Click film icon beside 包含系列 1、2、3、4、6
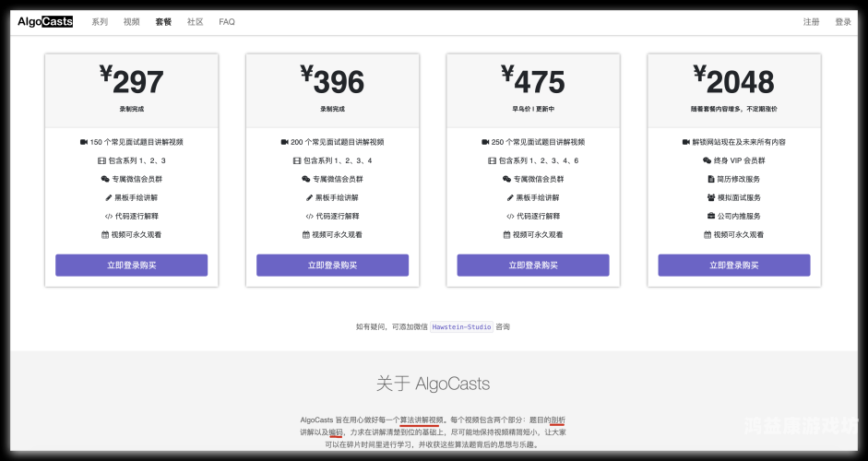Viewport: 868px width, 461px height. point(492,161)
